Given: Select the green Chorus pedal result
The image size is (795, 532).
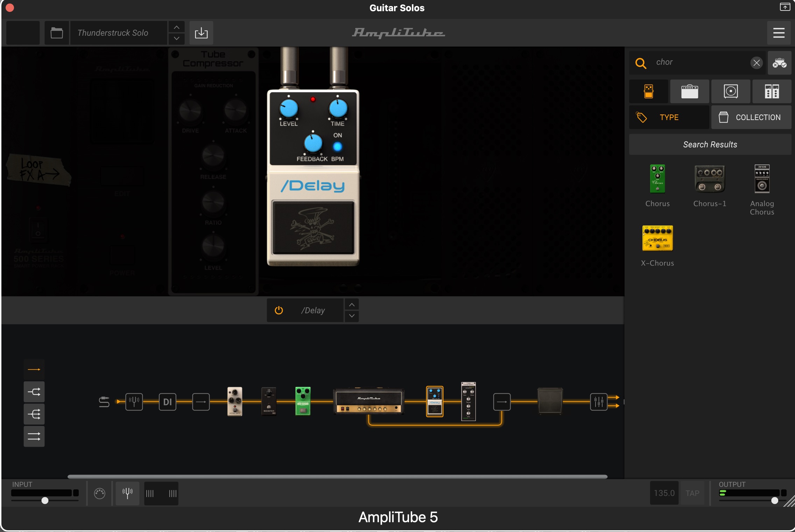Looking at the screenshot, I should (657, 179).
